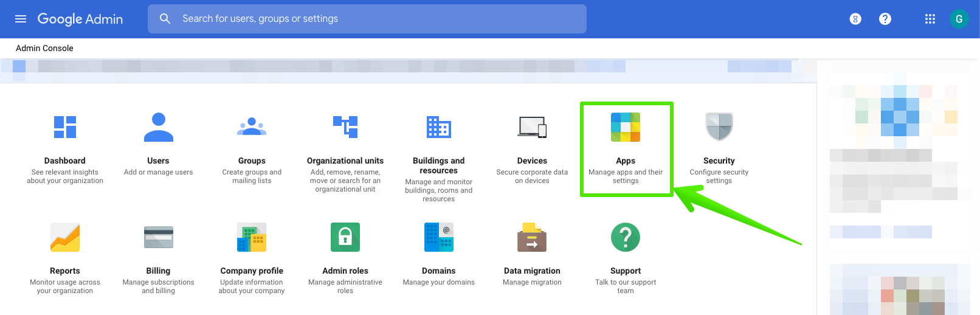Click the Google Admin logo
The height and width of the screenshot is (315, 980).
tap(80, 19)
